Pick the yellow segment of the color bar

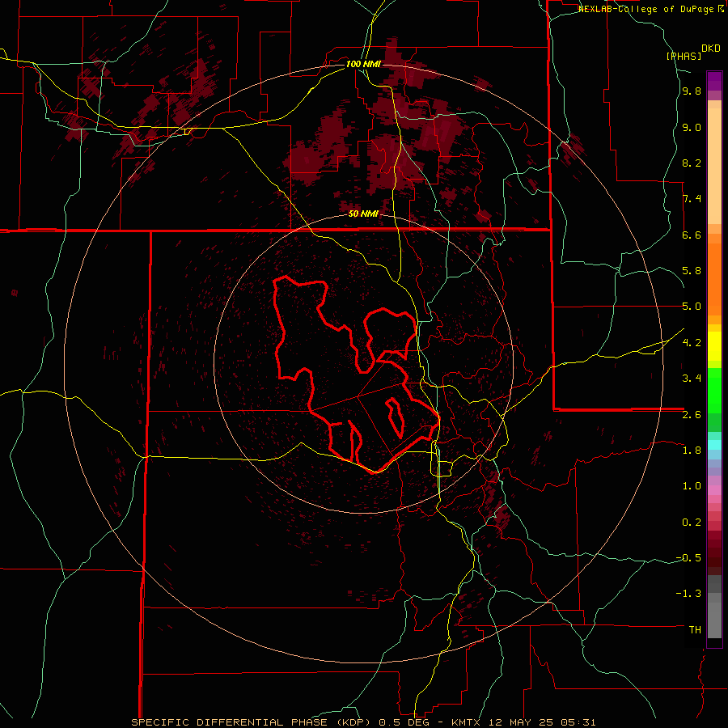tap(714, 346)
